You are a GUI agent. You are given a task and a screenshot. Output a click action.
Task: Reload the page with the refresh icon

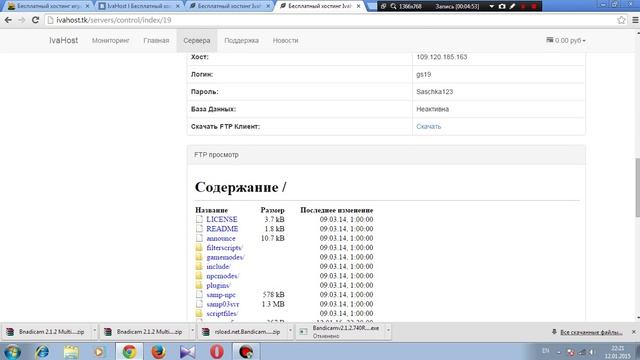(x=36, y=20)
